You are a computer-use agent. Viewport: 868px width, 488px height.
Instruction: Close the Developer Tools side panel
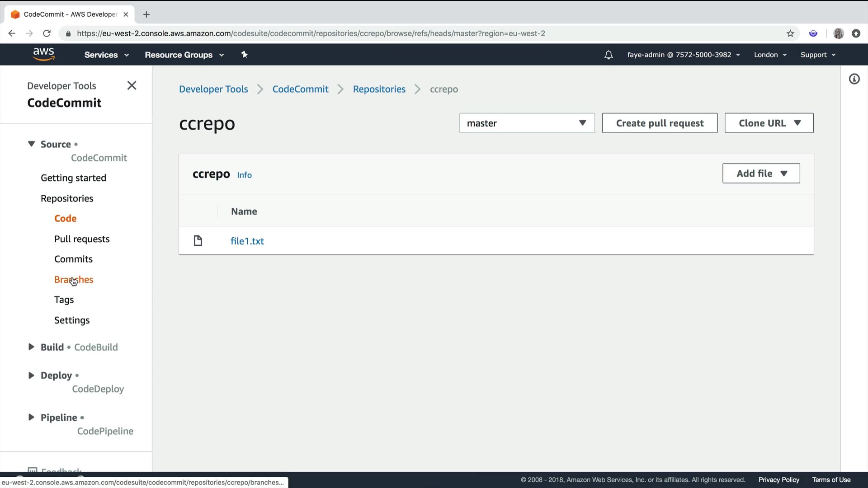coord(132,85)
